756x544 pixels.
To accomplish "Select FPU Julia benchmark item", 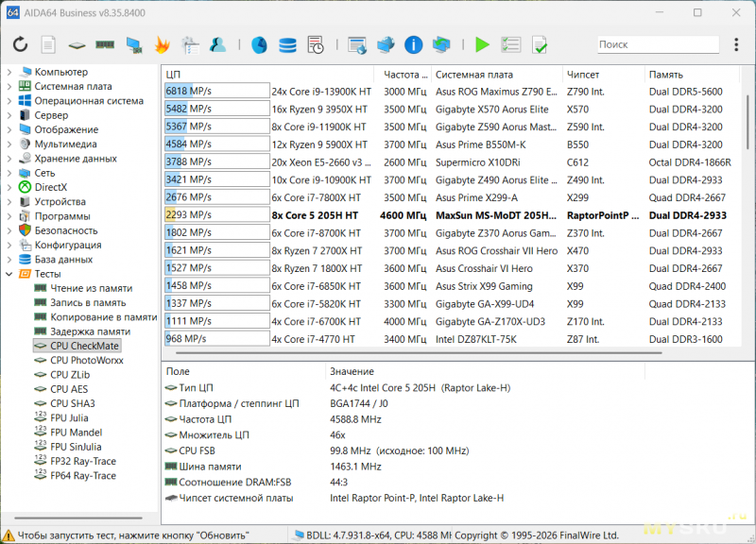I will click(69, 417).
